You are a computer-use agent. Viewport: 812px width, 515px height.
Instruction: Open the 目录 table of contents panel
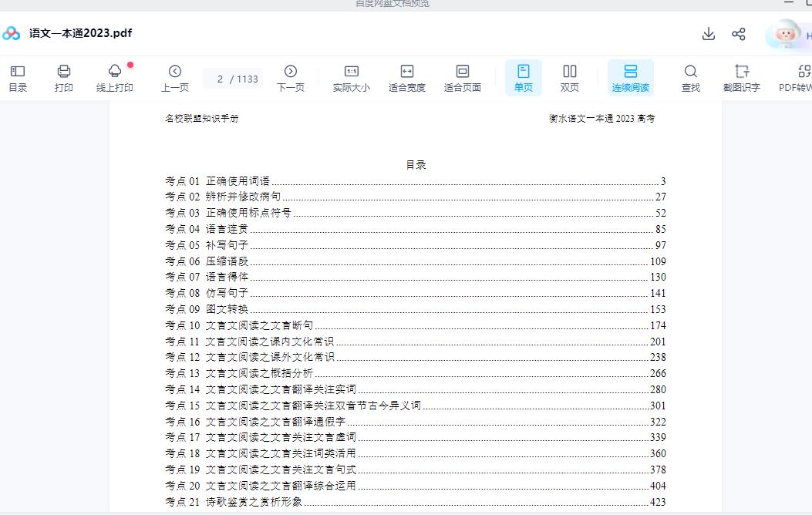[x=18, y=78]
